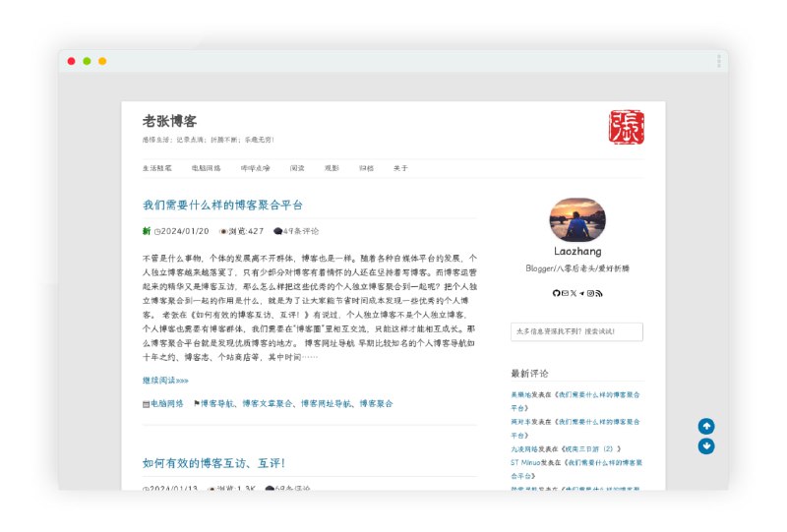Click the scroll-to-bottom arrow button
787x532 pixels.
(706, 446)
